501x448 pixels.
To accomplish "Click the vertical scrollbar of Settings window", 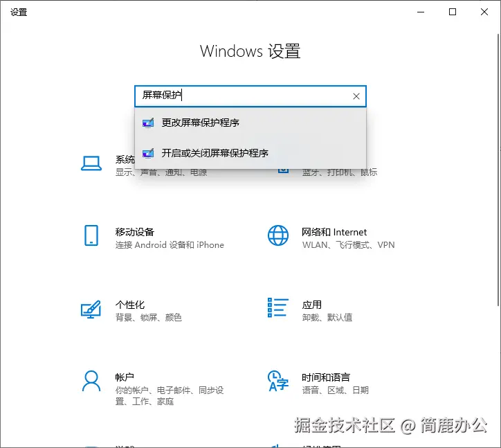I will point(498,170).
